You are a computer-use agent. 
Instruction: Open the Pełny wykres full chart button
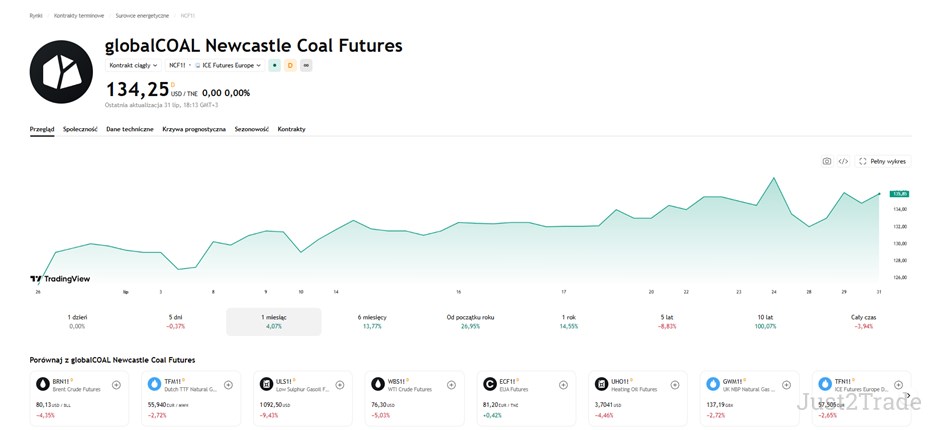coord(883,161)
